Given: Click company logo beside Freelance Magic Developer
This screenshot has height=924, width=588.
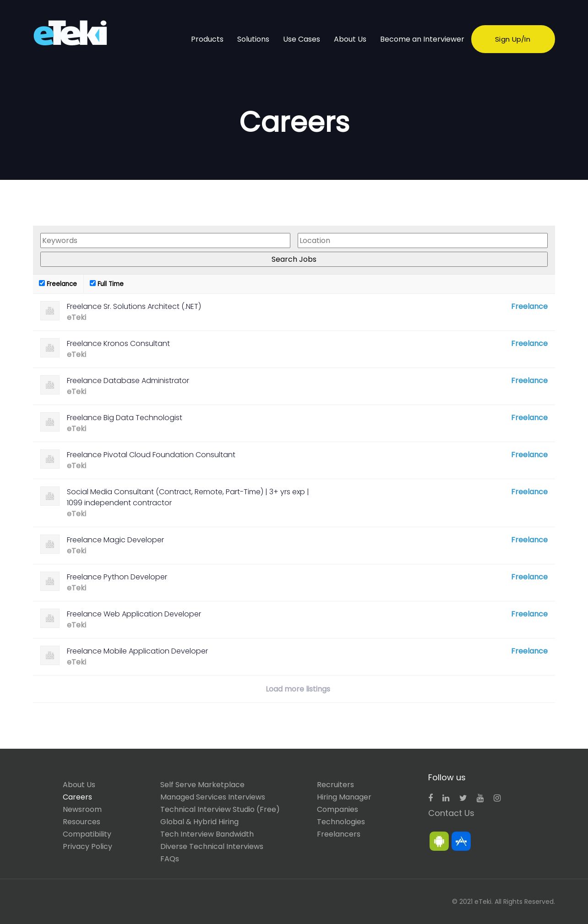Looking at the screenshot, I should tap(50, 544).
